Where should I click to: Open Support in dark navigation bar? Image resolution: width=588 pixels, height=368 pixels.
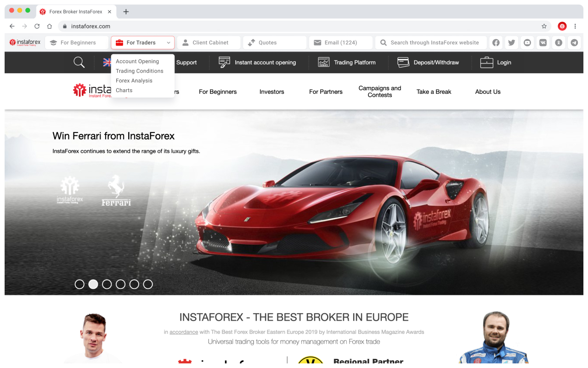pyautogui.click(x=187, y=62)
